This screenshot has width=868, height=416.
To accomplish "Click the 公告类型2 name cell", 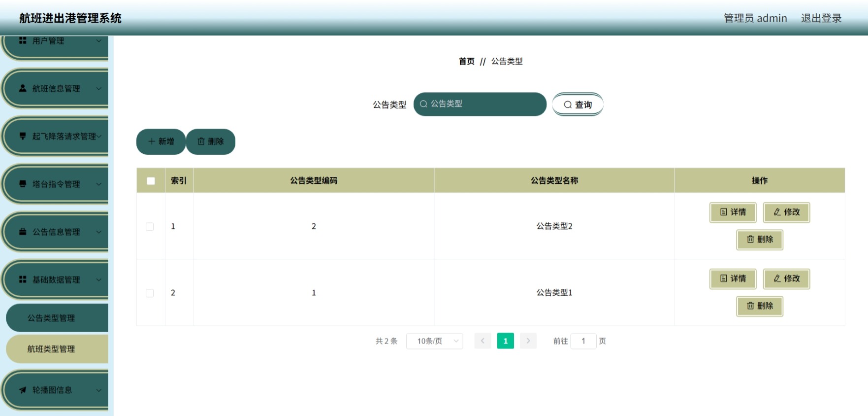I will click(x=554, y=226).
